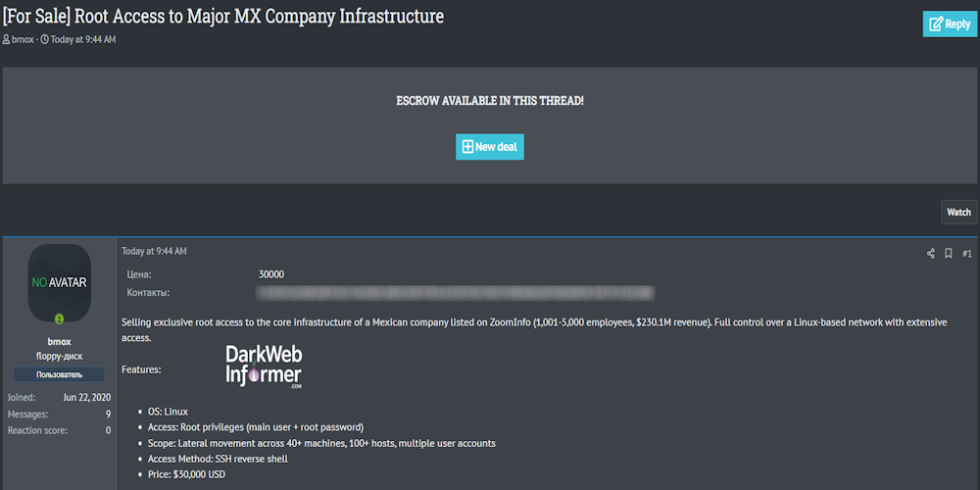
Task: Start a New deal in escrow
Action: coord(490,147)
